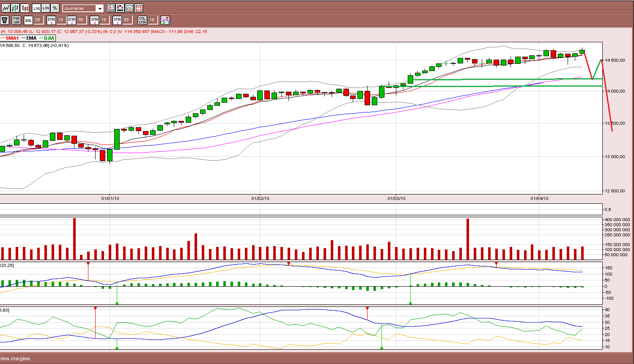Edit the SMA 1 period field
The height and width of the screenshot is (364, 634).
pyautogui.click(x=104, y=20)
